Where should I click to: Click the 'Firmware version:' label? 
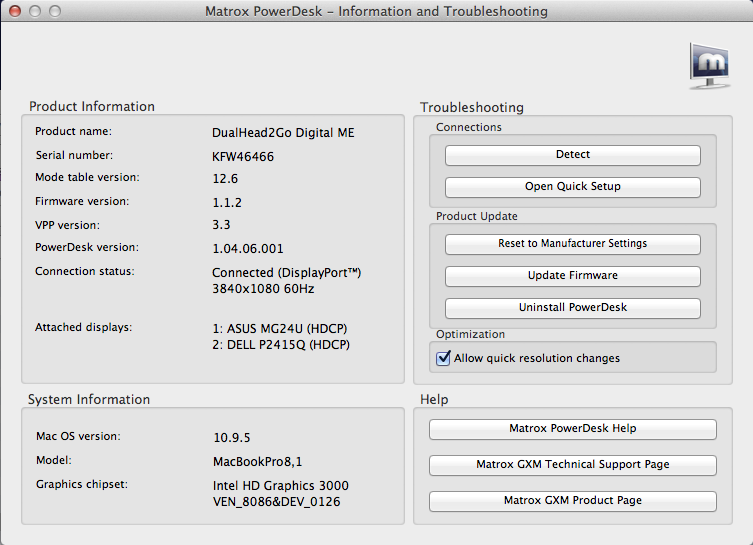[x=82, y=201]
